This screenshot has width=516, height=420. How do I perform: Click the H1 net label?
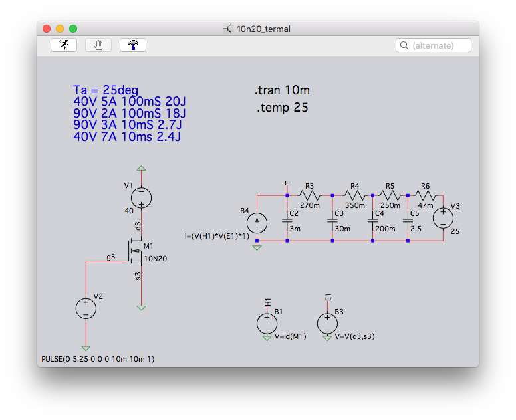[268, 302]
